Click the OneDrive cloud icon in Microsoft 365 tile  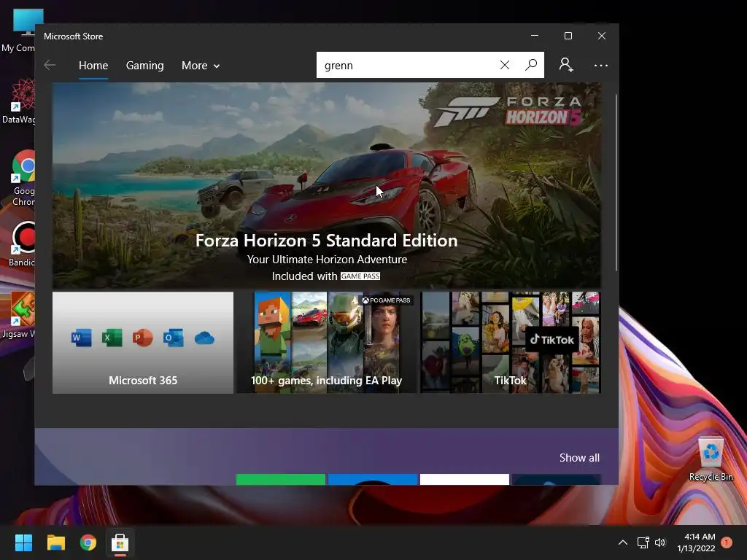(204, 338)
